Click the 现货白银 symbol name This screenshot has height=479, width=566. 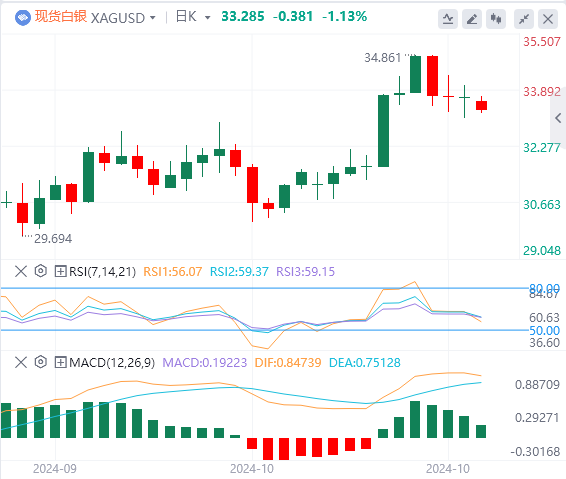61,17
